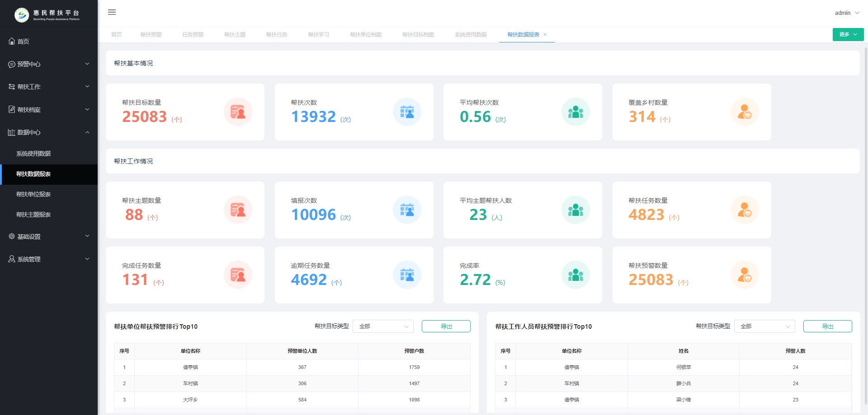Open the 更多 tabs dropdown button
Viewport: 868px width, 415px height.
point(848,34)
